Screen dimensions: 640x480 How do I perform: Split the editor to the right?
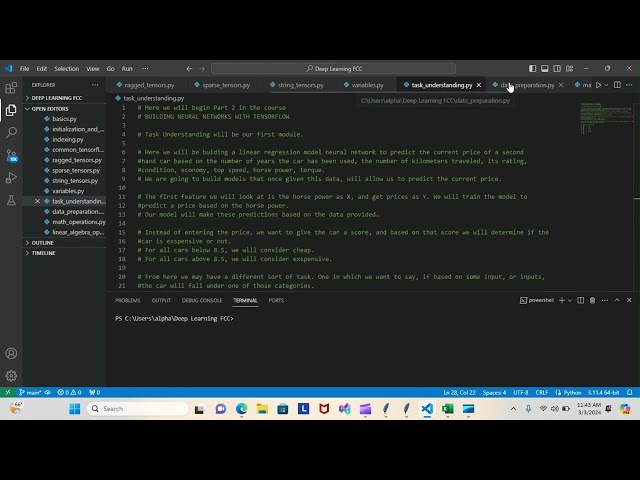[617, 85]
